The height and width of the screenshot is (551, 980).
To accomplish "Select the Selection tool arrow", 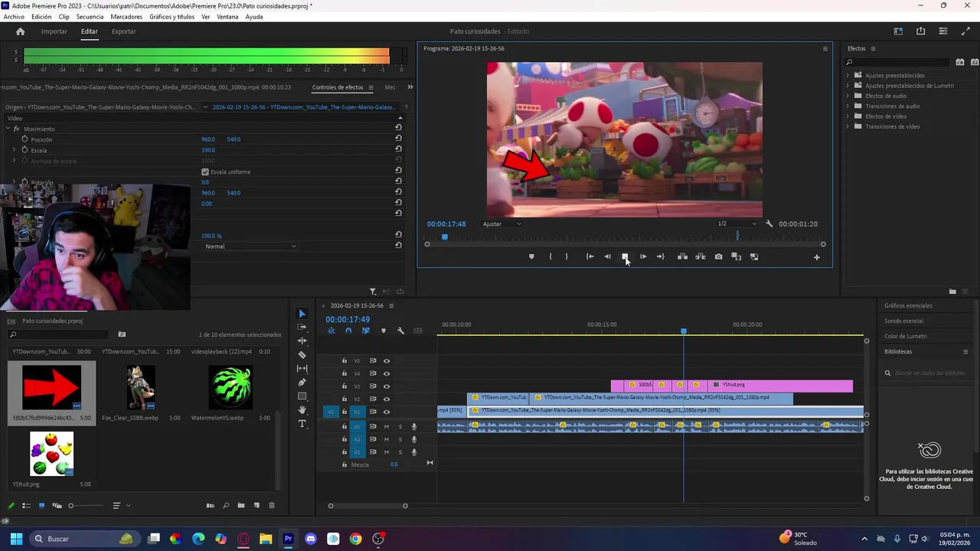I will click(x=302, y=314).
